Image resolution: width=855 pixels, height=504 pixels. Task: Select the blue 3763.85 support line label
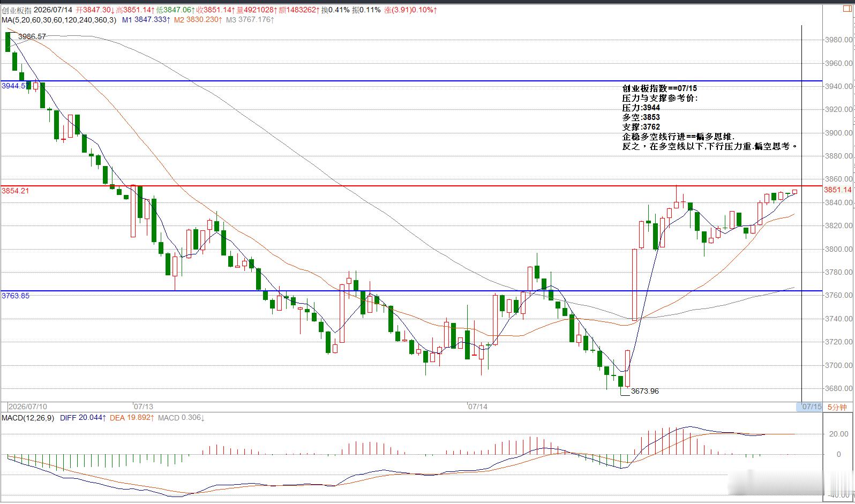16,296
